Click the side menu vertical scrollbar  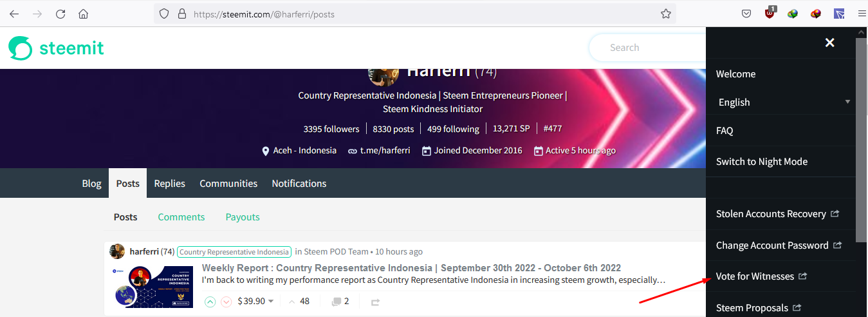click(x=862, y=139)
